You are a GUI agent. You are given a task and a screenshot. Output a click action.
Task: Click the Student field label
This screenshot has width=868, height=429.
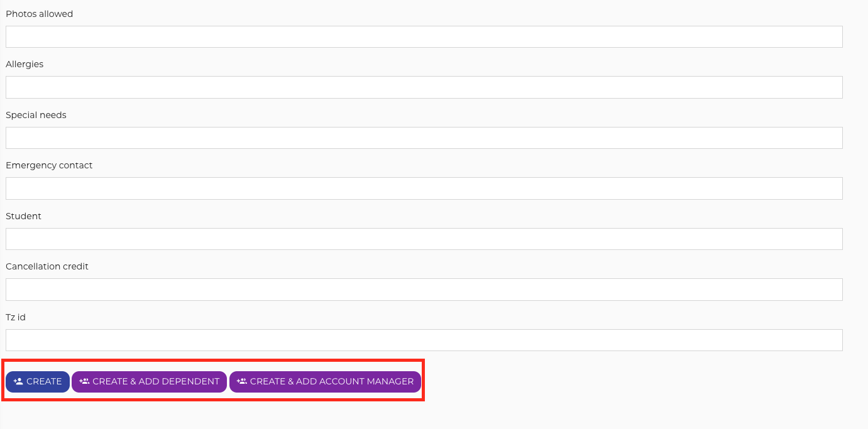(x=23, y=216)
